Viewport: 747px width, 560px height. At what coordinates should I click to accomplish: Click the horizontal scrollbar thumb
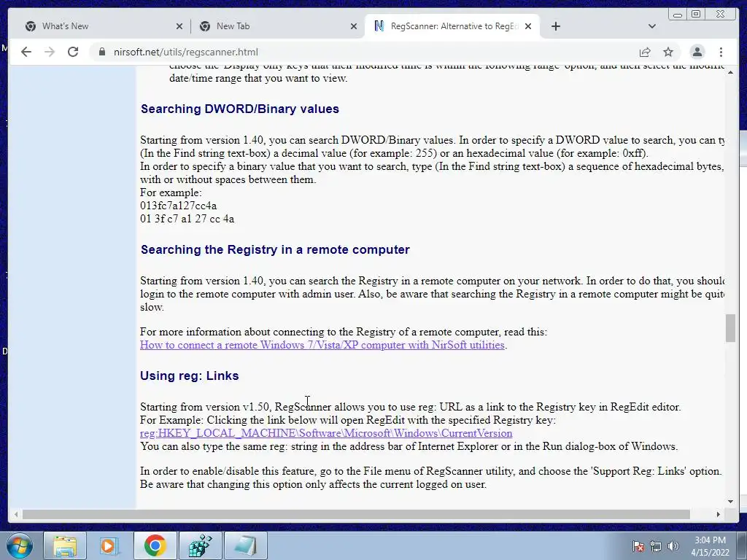click(356, 514)
